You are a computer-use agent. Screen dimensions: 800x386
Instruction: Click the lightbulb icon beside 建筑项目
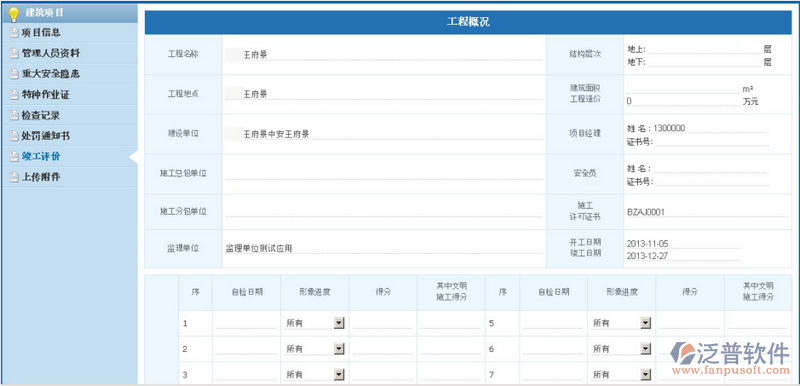(x=14, y=14)
